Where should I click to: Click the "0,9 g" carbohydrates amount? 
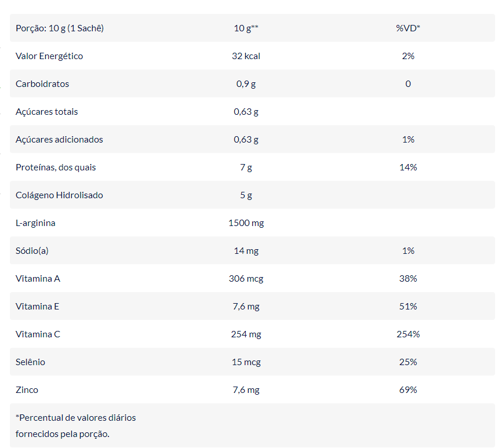tap(246, 84)
